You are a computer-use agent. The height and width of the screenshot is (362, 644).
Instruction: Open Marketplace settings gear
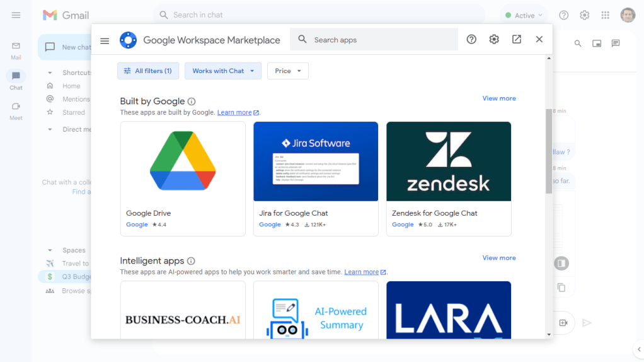tap(494, 40)
